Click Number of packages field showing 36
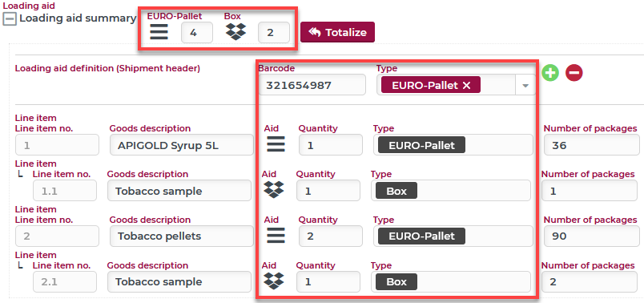Viewport: 644px width, 303px height. click(x=592, y=145)
